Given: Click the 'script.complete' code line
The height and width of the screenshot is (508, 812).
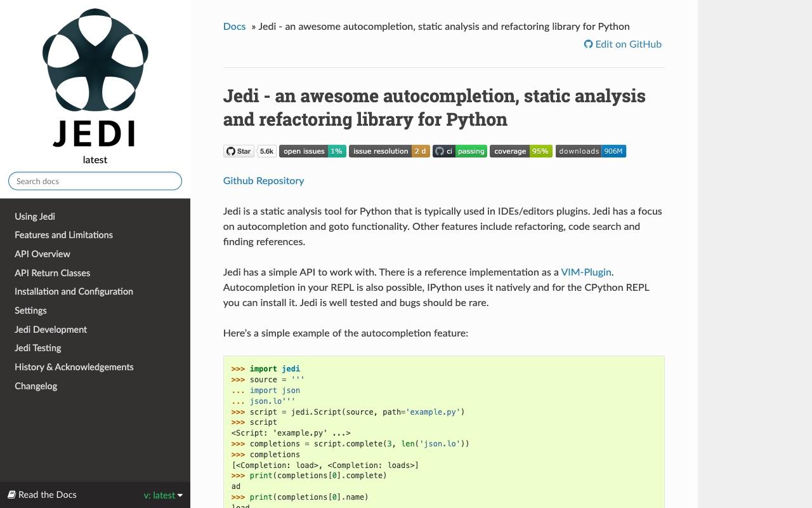Looking at the screenshot, I should [350, 443].
